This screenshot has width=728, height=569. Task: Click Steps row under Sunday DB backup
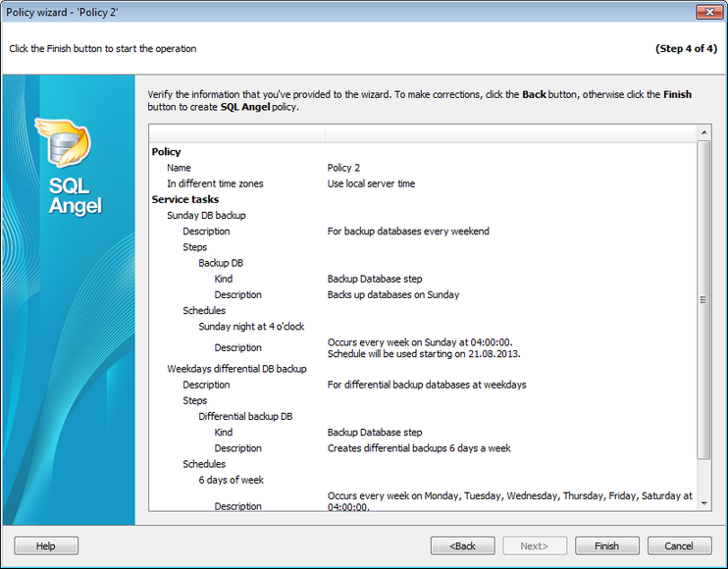(x=423, y=247)
